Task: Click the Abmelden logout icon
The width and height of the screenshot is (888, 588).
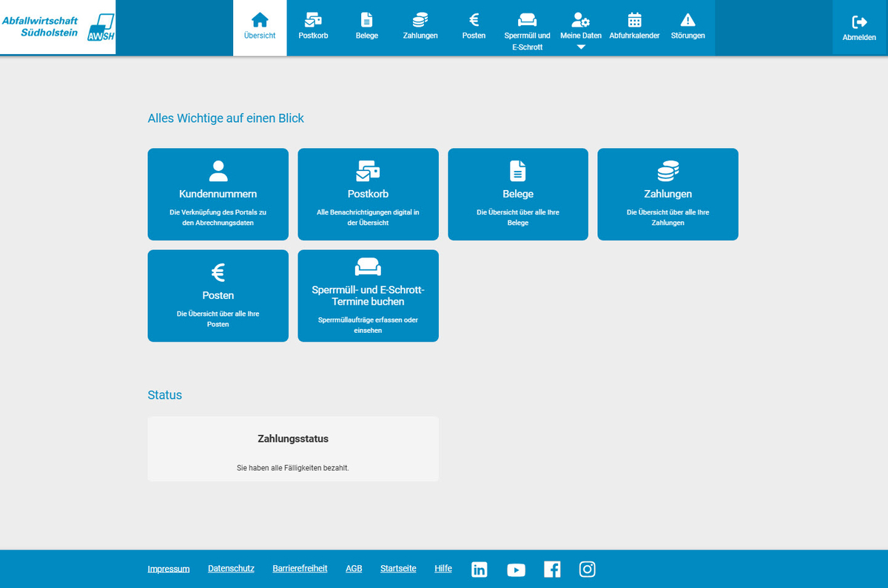Action: (x=859, y=22)
